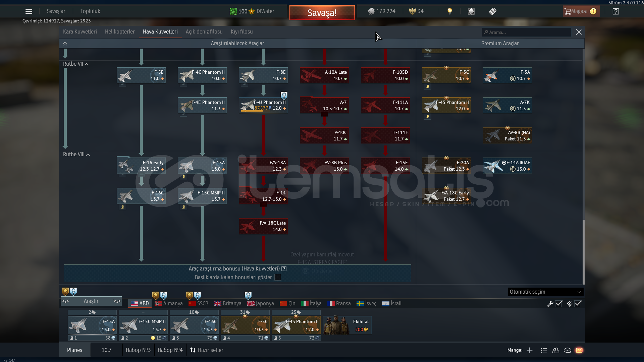Click the Silver Lions currency icon
This screenshot has height=362, width=644.
tap(371, 11)
